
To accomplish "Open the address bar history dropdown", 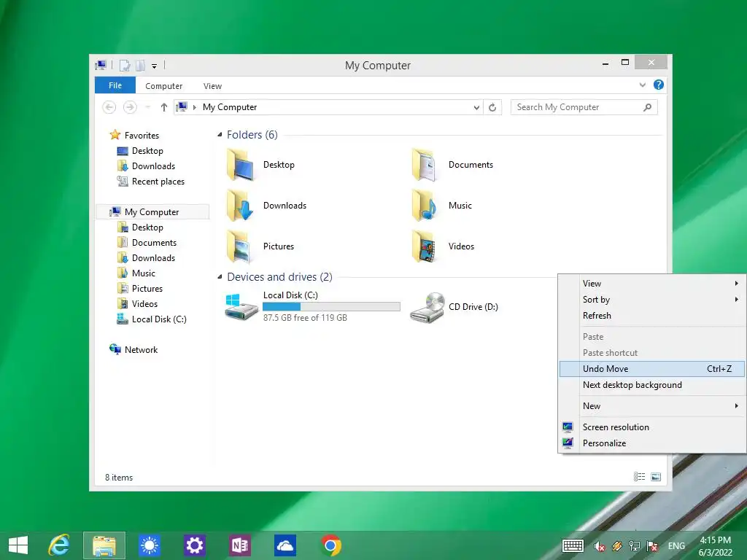I will point(476,108).
